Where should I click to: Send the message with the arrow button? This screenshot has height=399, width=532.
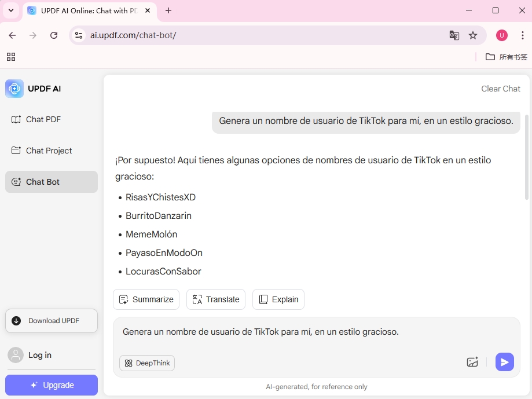point(505,362)
